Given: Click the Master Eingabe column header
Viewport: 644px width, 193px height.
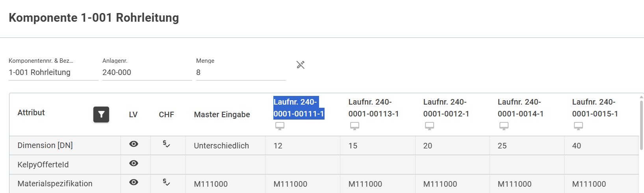Looking at the screenshot, I should coord(222,114).
